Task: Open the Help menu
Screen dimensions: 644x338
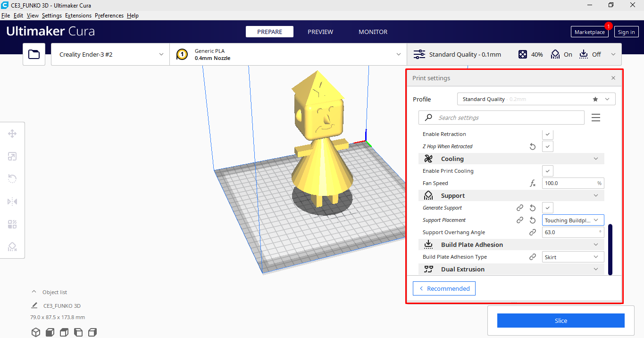Action: pos(133,16)
